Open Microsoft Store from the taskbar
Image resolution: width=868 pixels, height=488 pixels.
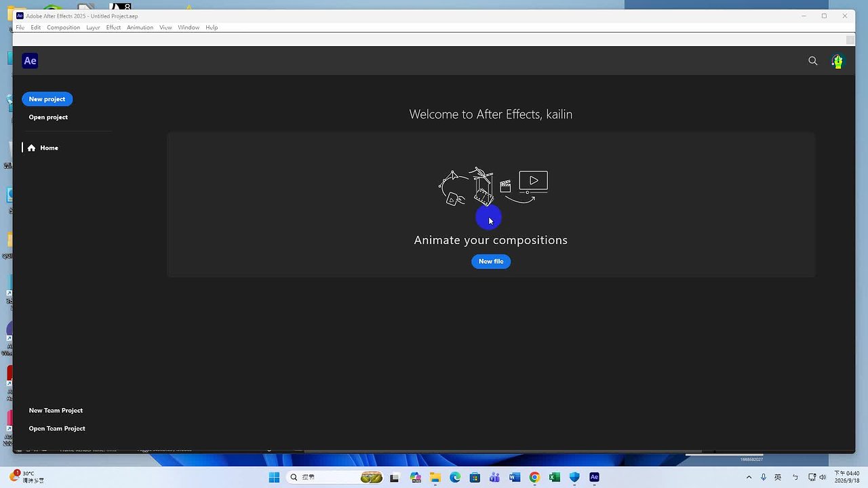pyautogui.click(x=475, y=477)
